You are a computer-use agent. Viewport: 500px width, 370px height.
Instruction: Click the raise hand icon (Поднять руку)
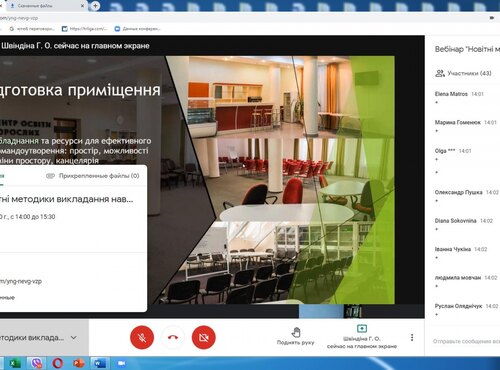(296, 332)
